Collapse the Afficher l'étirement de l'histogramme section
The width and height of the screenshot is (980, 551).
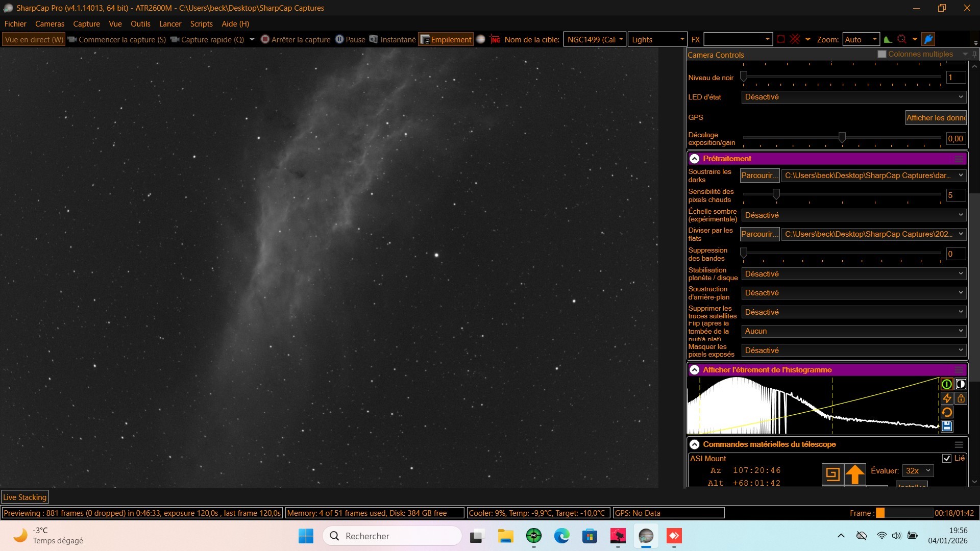694,370
